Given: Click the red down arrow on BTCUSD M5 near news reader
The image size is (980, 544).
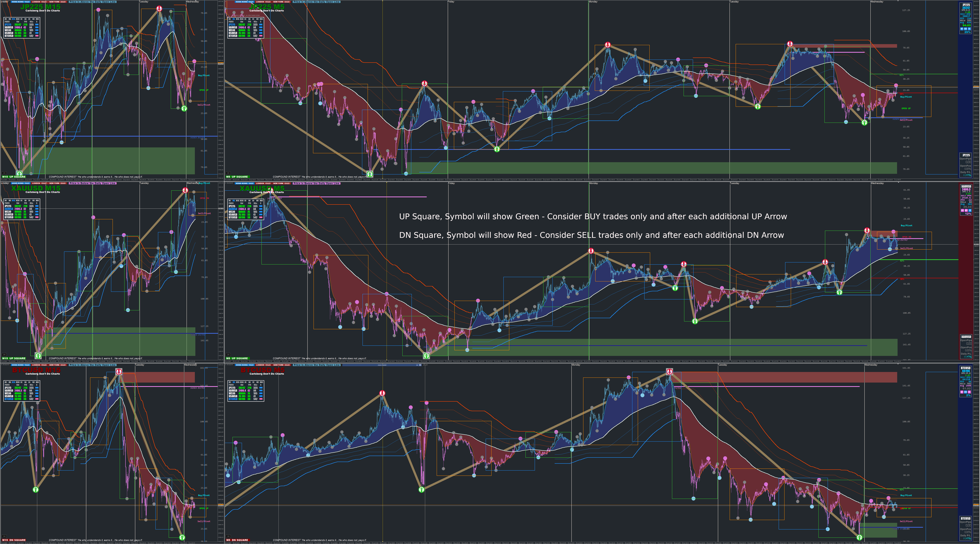Looking at the screenshot, I should pos(382,393).
